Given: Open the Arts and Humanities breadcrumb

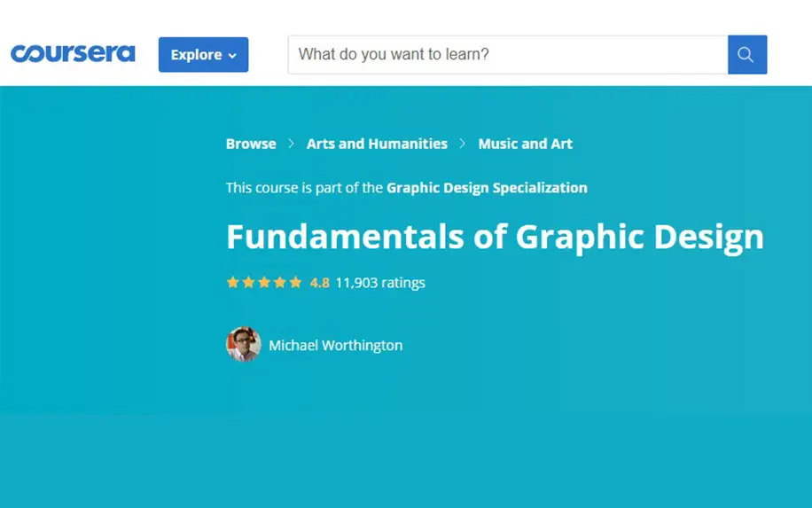Looking at the screenshot, I should point(377,144).
